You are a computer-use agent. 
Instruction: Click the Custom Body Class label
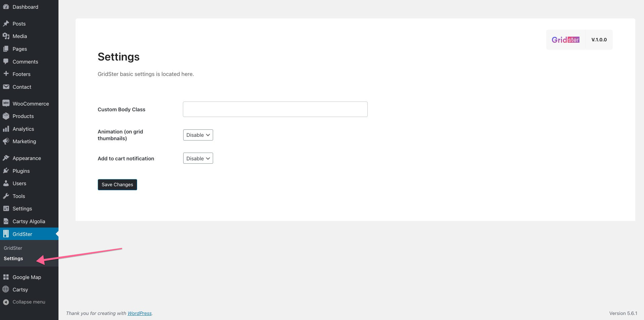[121, 109]
